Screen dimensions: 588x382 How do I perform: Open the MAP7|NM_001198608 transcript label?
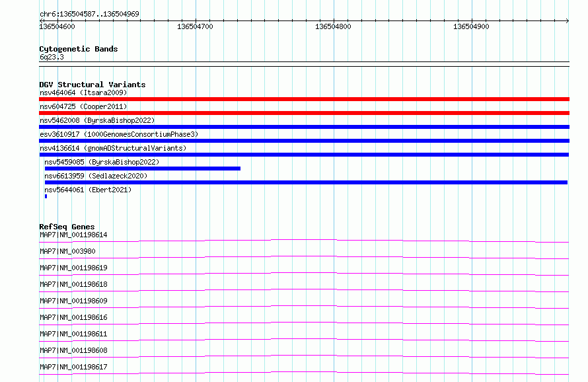point(73,350)
